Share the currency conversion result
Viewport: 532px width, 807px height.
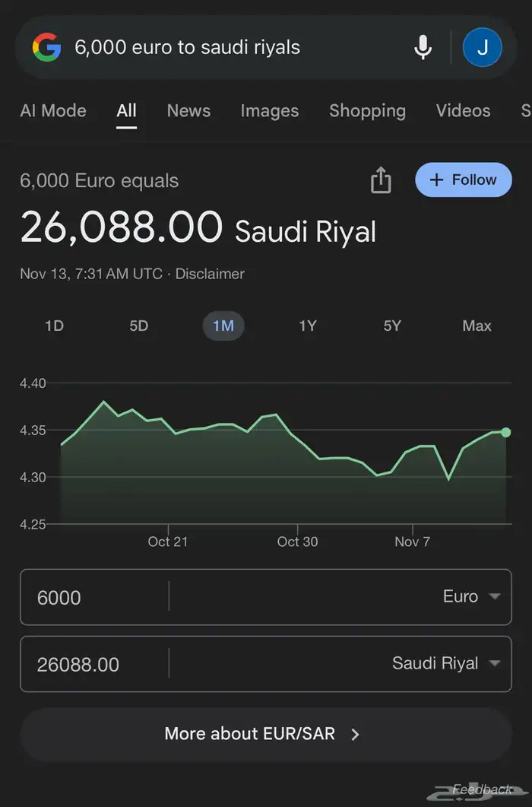point(381,181)
